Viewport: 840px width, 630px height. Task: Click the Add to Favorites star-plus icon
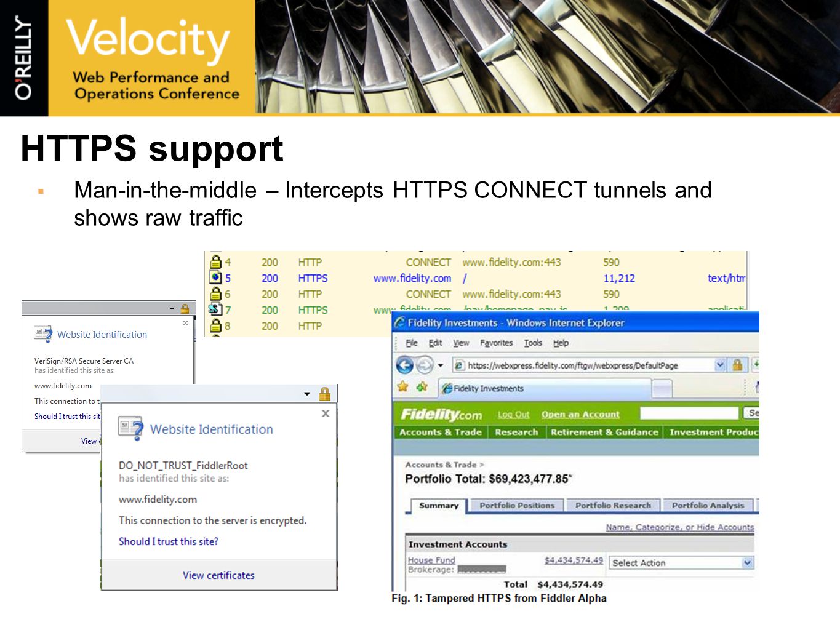pos(422,387)
